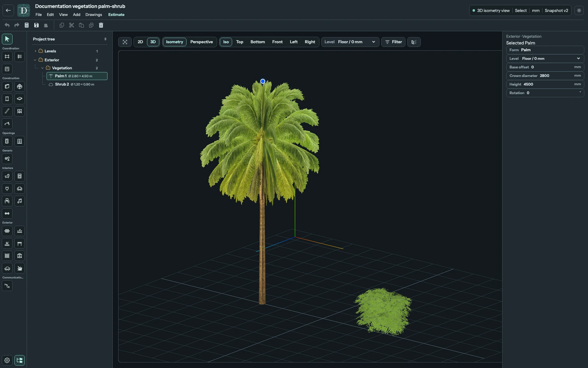The width and height of the screenshot is (588, 368).
Task: Select the sofa furniture tool
Action: 20,189
